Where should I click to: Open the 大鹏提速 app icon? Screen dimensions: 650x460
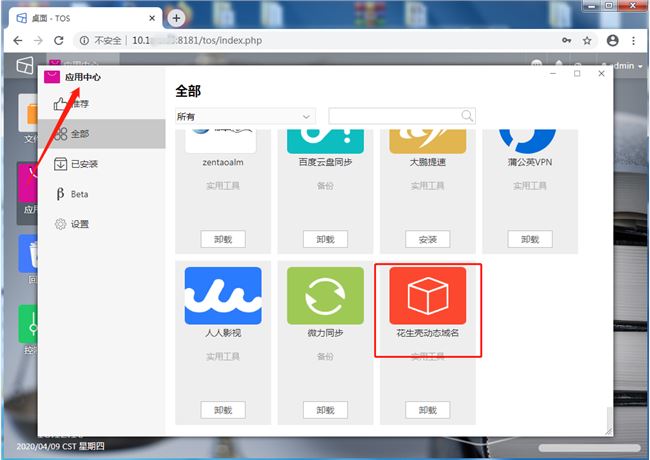pos(428,141)
